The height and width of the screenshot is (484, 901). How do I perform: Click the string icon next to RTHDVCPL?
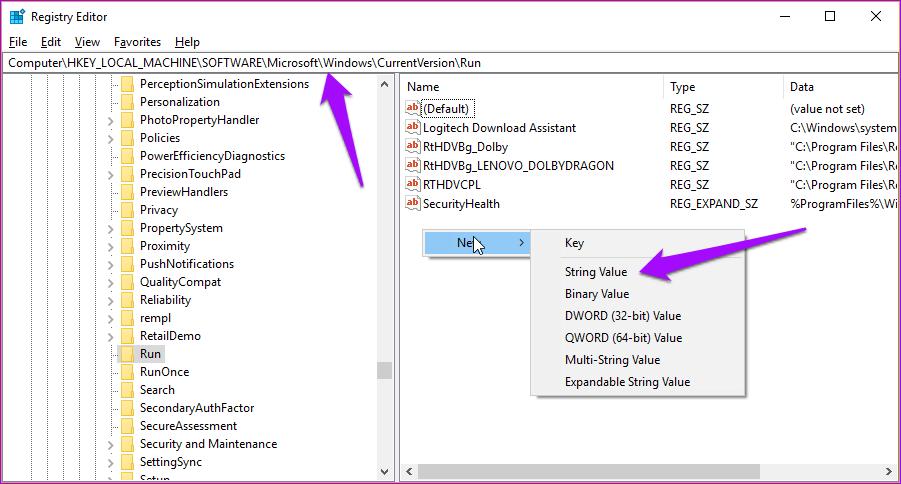click(x=414, y=184)
